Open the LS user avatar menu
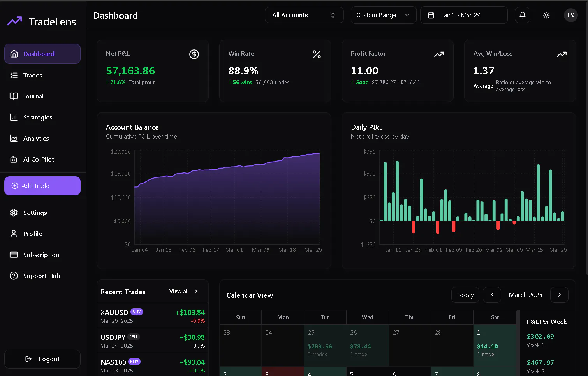The height and width of the screenshot is (376, 588). point(570,15)
